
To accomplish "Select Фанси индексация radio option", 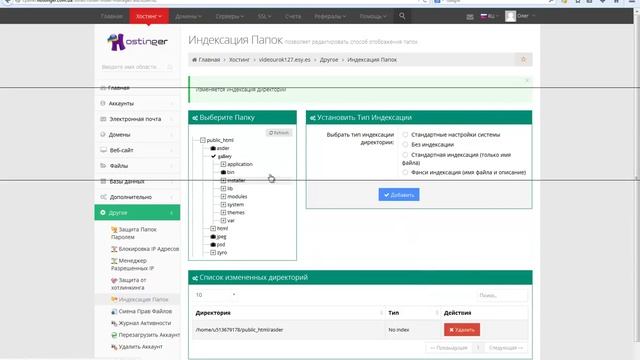I will pos(405,172).
